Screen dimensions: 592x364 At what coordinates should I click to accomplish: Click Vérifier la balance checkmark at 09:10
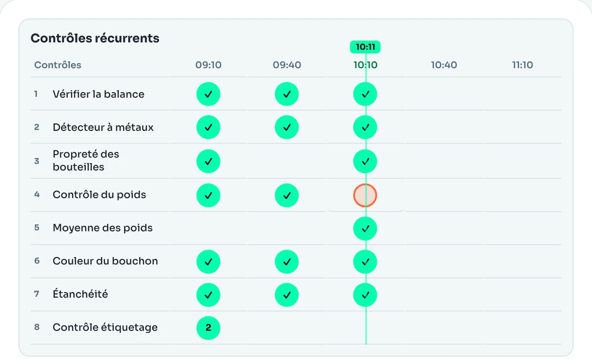[208, 94]
